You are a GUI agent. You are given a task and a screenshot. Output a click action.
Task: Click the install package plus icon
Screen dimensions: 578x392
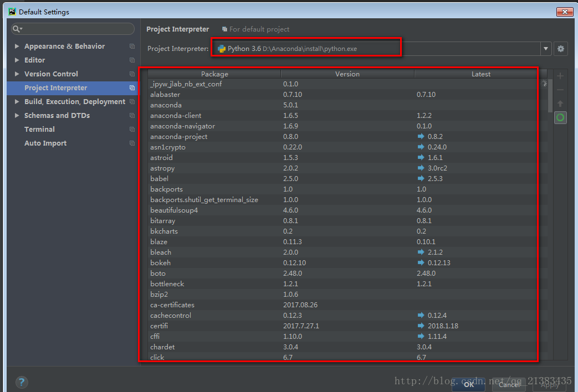pos(560,76)
